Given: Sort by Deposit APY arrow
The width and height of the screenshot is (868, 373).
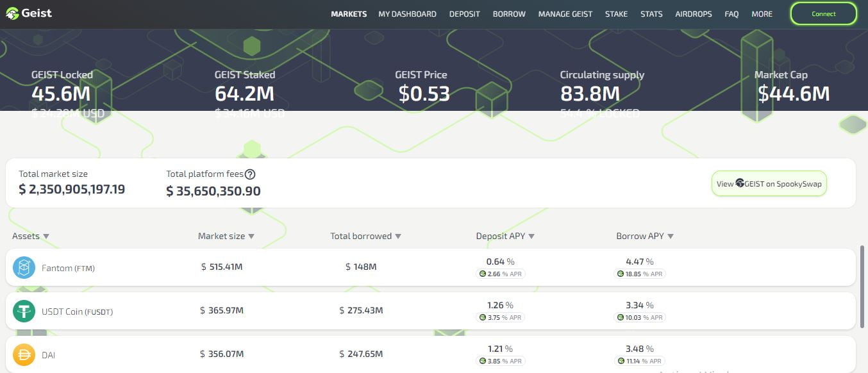Looking at the screenshot, I should coord(531,236).
